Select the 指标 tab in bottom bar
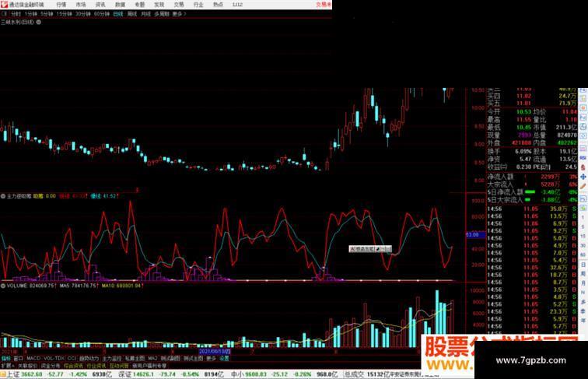The height and width of the screenshot is (379, 588). (6, 358)
